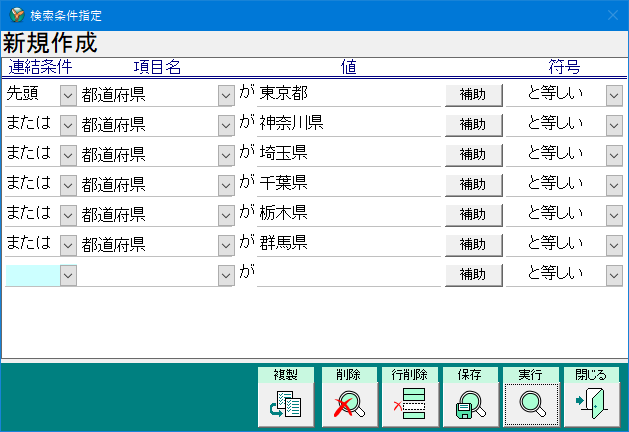Click the 項目名 column header
Viewport: 629px width, 432px height.
coord(157,68)
